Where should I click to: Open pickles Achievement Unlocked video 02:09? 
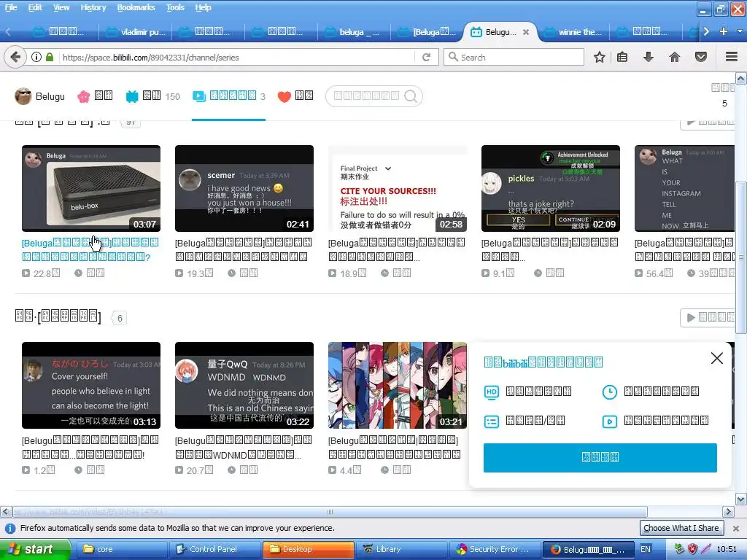[551, 189]
